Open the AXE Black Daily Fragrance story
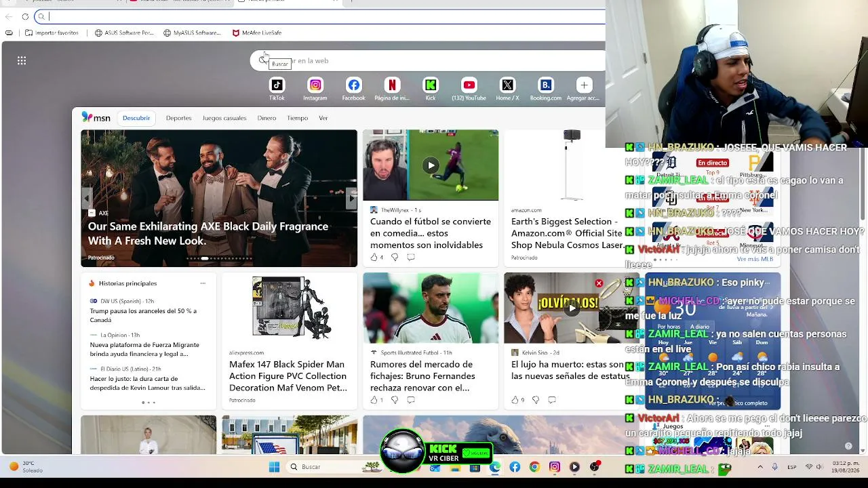The width and height of the screenshot is (868, 488). 208,234
